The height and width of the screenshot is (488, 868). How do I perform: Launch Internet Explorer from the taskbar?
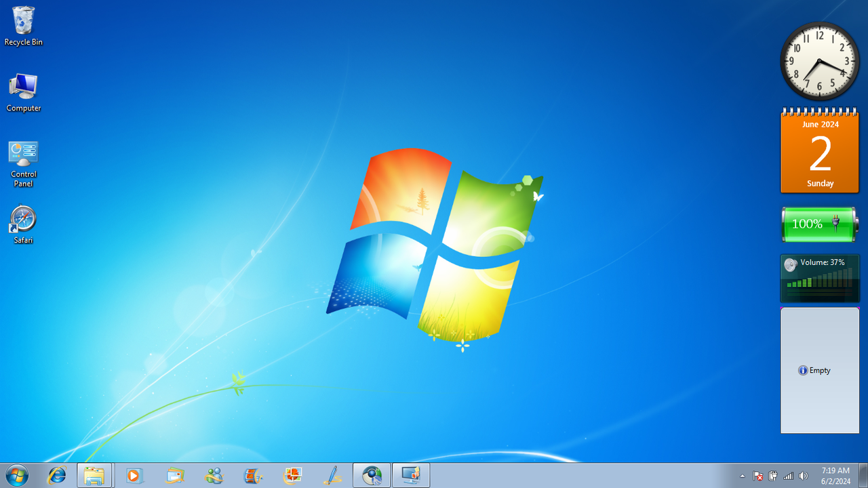56,476
